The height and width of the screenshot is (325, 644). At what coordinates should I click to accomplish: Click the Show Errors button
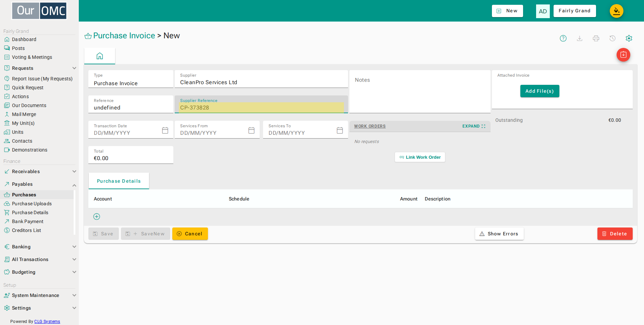499,234
